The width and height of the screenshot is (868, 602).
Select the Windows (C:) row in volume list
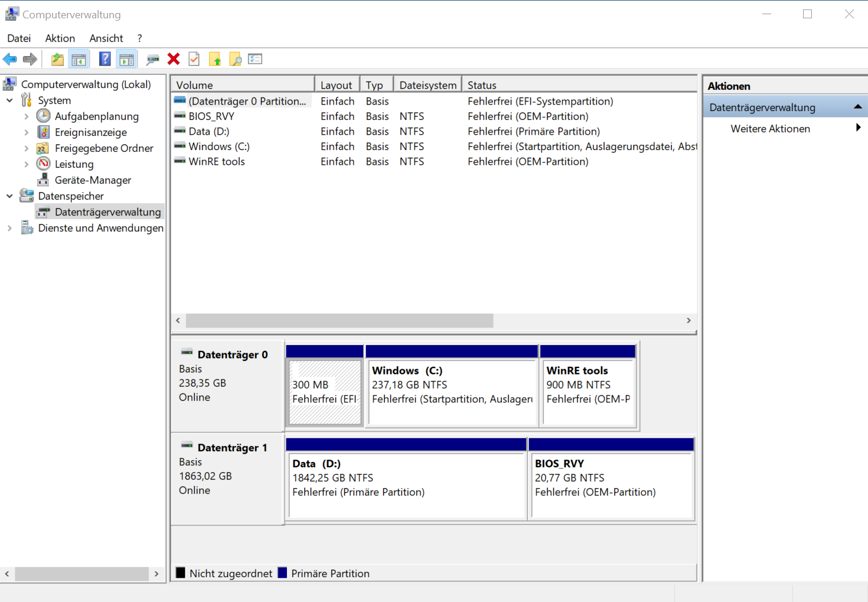pos(435,147)
